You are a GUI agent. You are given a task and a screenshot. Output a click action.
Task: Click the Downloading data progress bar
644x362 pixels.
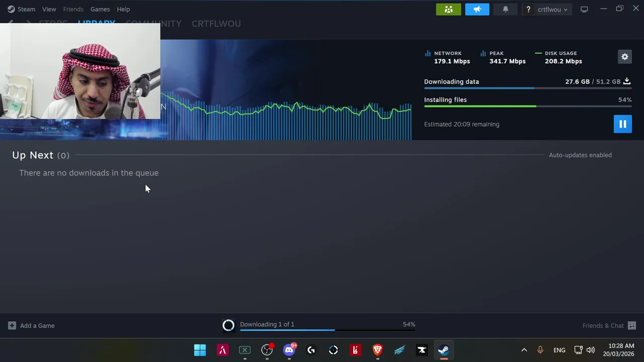pyautogui.click(x=527, y=88)
